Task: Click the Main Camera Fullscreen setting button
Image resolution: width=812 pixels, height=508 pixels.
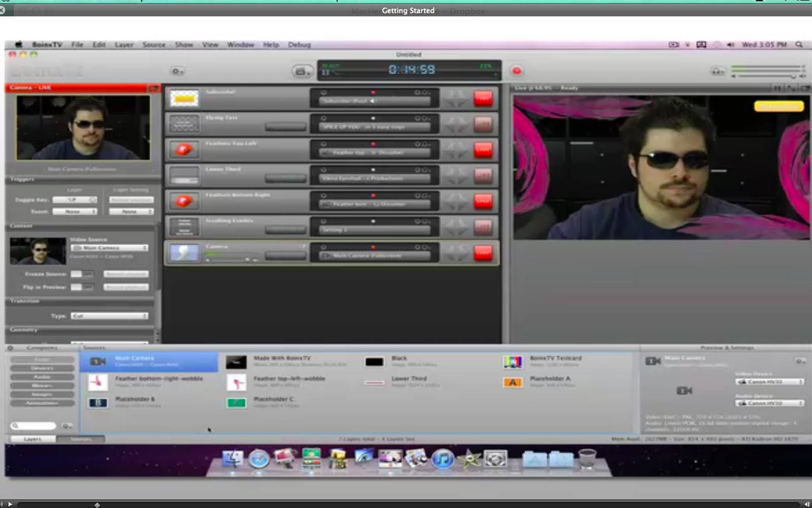Action: click(375, 256)
